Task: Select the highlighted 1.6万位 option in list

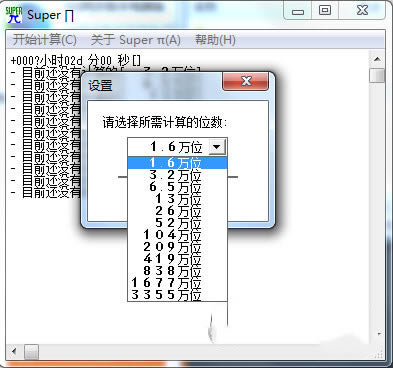Action: tap(177, 163)
